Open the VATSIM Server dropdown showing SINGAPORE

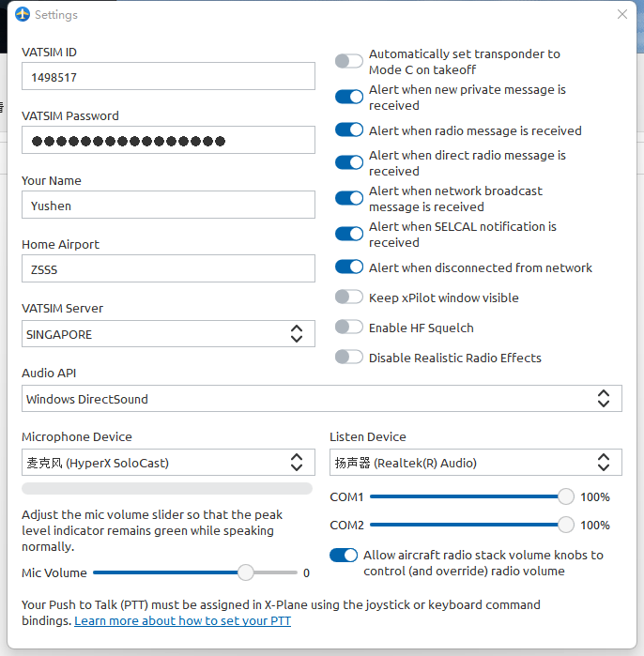[x=168, y=334]
